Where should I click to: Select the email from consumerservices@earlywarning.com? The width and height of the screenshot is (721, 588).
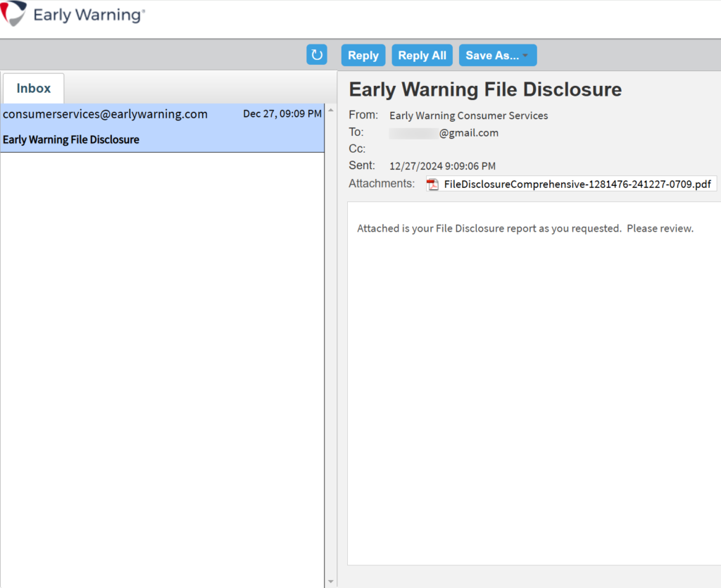point(163,127)
